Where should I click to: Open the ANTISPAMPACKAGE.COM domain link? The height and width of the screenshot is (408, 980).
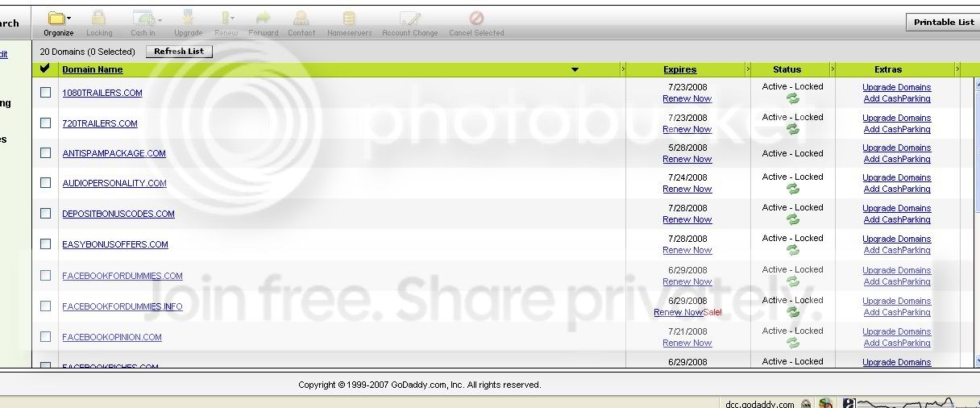[x=114, y=153]
